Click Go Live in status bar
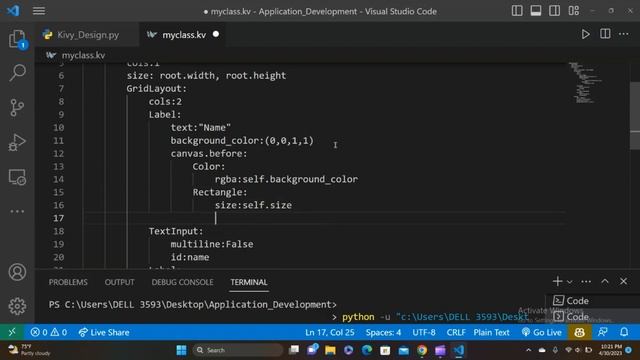 tap(542, 332)
